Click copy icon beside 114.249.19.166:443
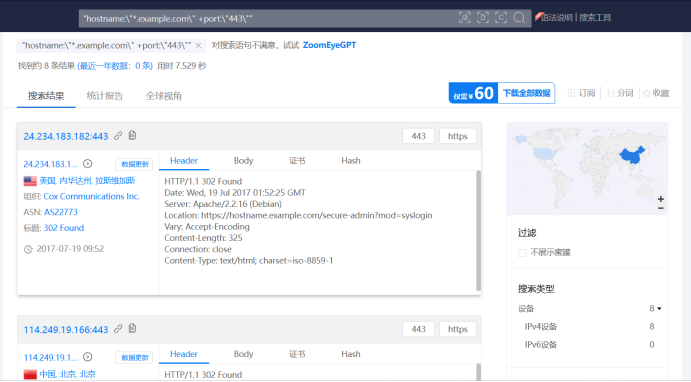 point(132,328)
